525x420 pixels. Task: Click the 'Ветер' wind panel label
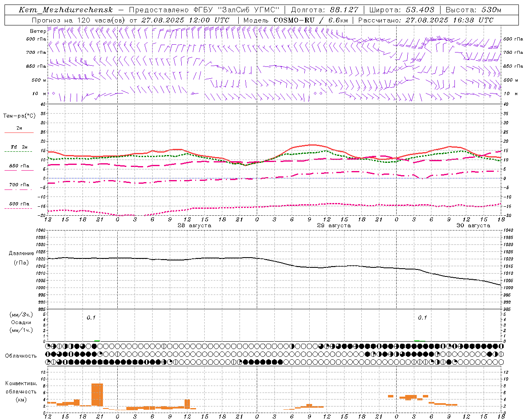tap(38, 31)
